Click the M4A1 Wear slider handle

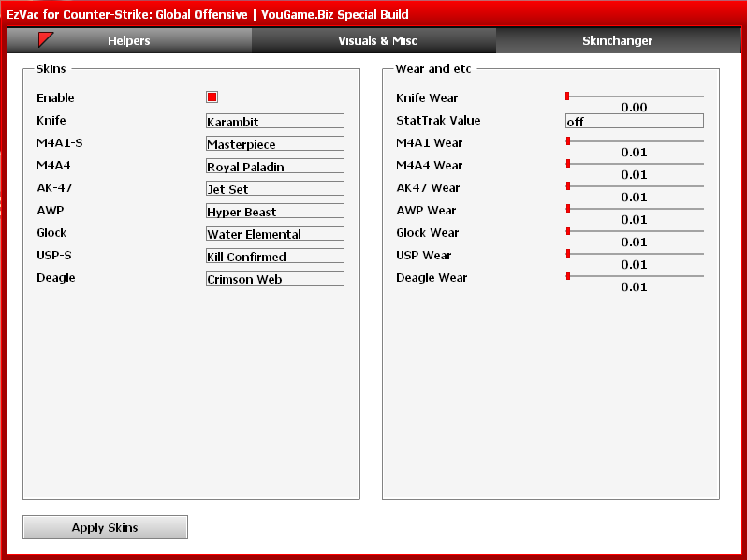(568, 141)
